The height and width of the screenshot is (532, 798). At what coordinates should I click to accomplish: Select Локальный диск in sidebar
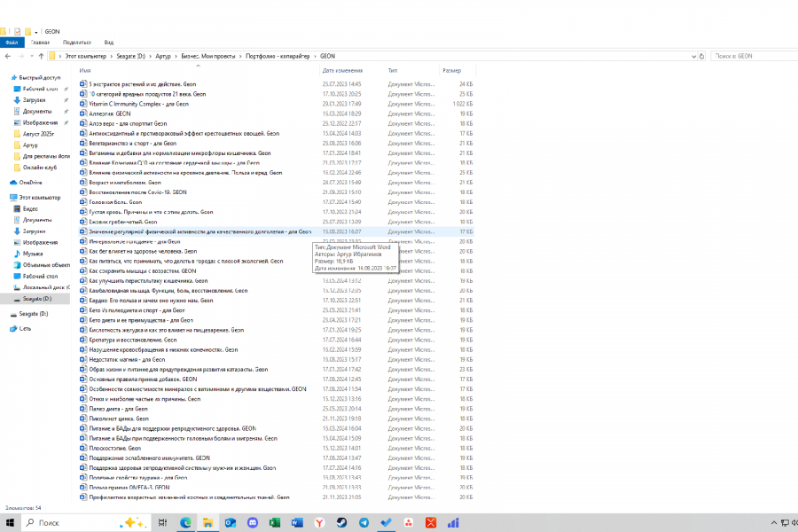click(x=46, y=287)
